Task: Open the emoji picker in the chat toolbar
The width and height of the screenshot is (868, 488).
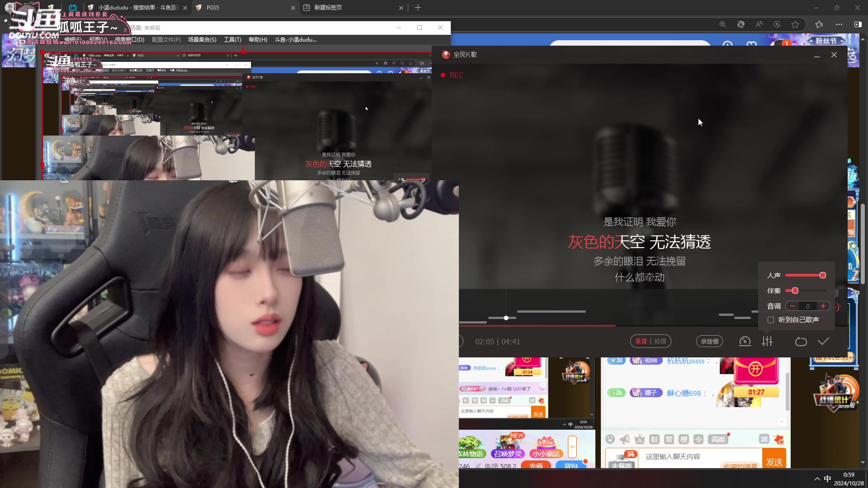Action: point(610,439)
